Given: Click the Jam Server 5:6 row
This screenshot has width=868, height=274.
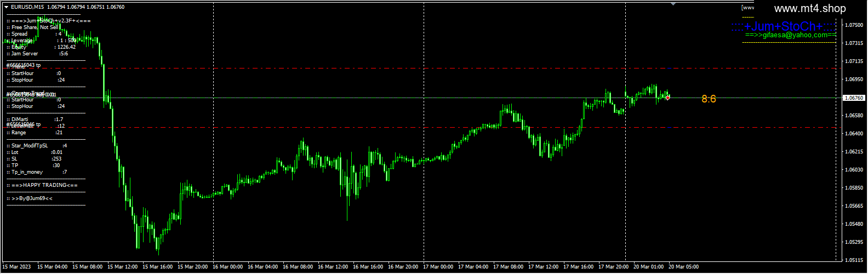Looking at the screenshot, I should coord(37,54).
